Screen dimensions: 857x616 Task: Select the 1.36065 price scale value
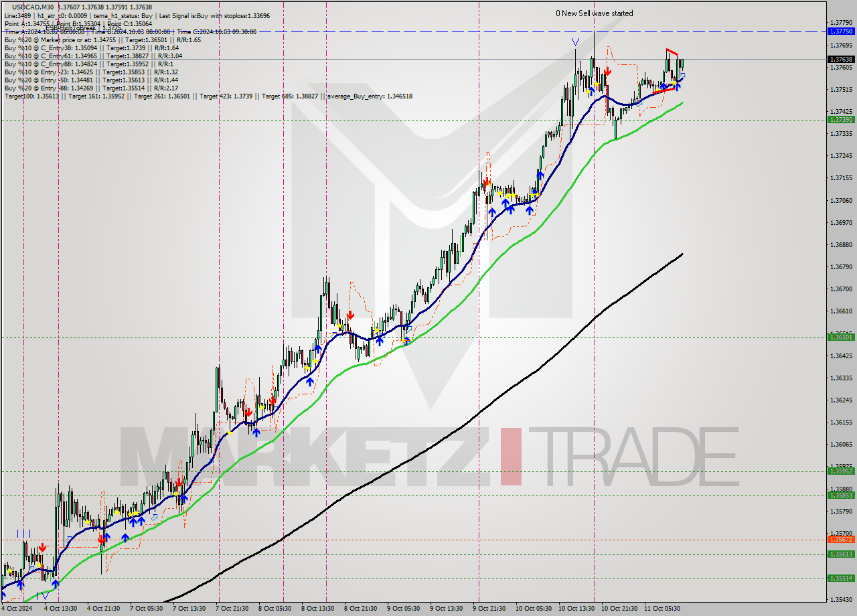pos(841,444)
